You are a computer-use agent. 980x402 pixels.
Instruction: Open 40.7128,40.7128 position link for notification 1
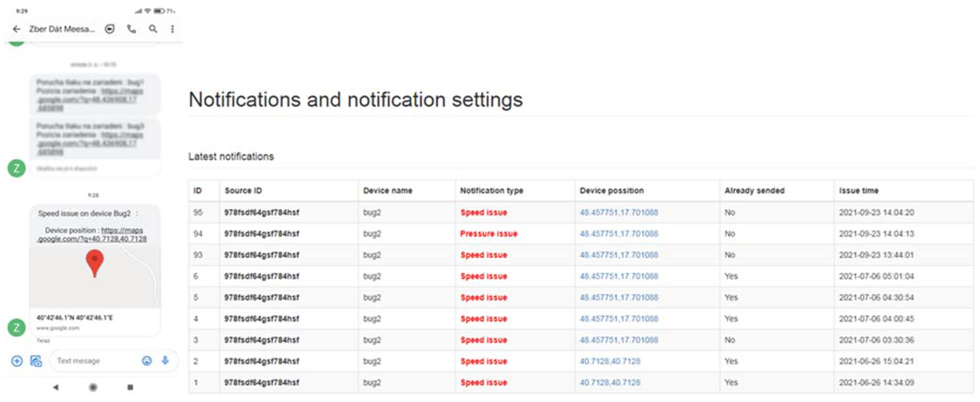point(610,382)
